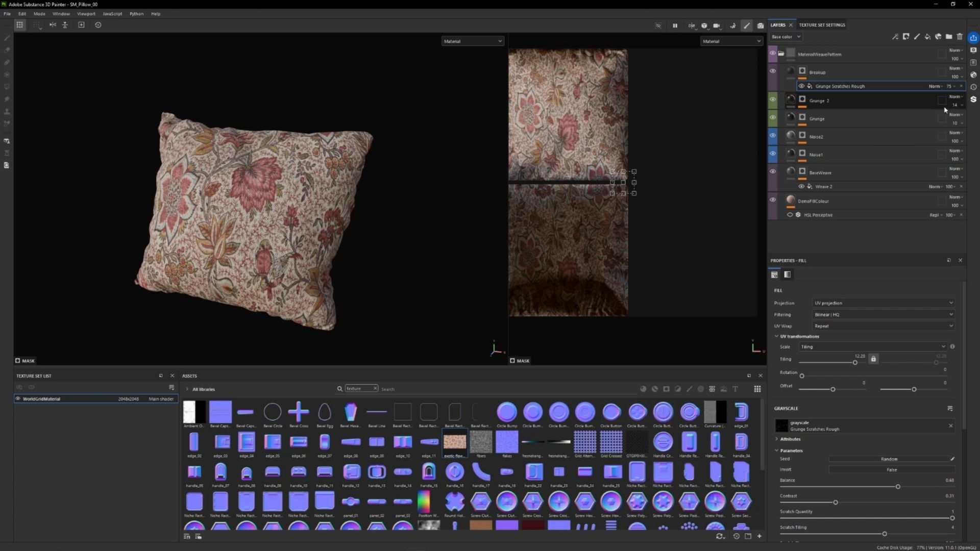Click the Seed random edit pencil icon
Image resolution: width=980 pixels, height=551 pixels.
tap(952, 459)
